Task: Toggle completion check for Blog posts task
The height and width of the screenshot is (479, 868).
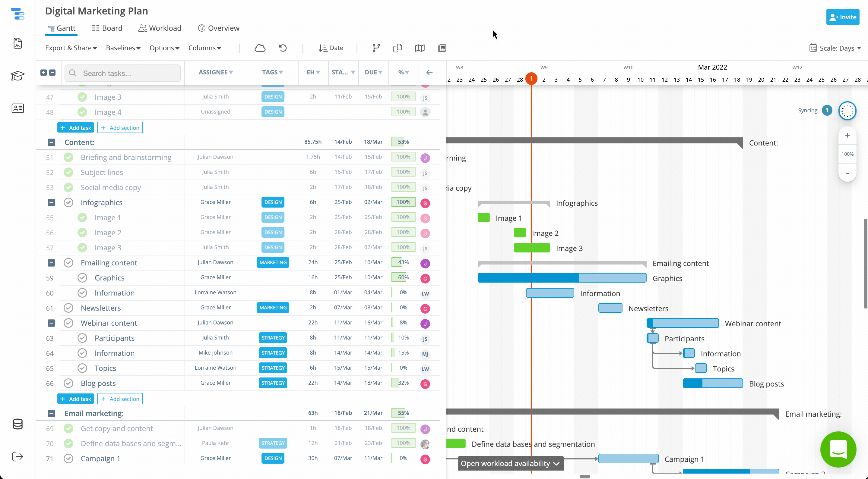Action: click(x=68, y=383)
